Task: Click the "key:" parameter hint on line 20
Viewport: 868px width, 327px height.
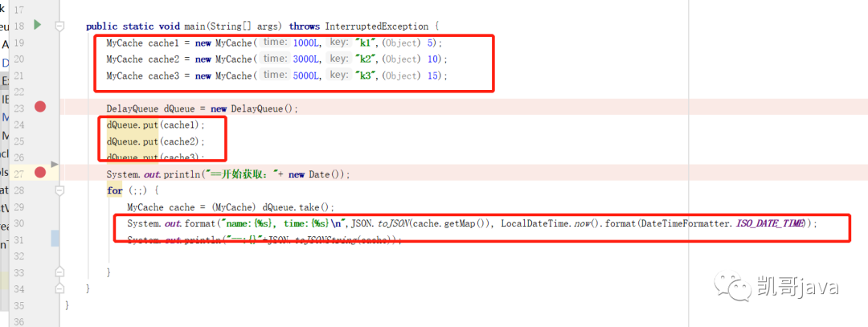Action: 338,59
